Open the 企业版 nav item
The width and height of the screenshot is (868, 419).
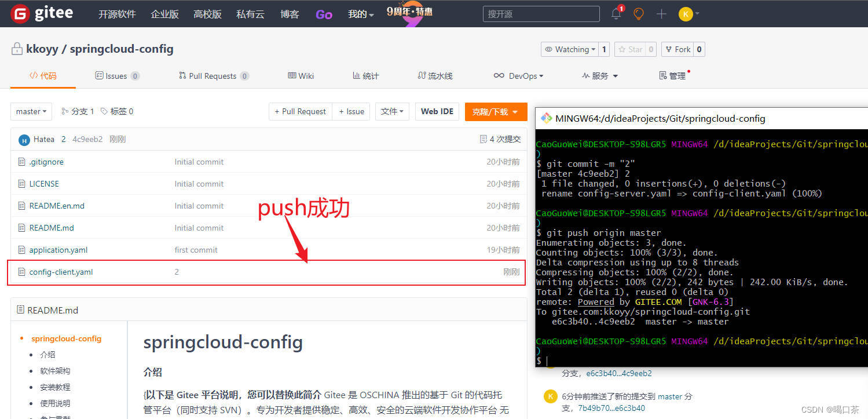click(x=164, y=14)
